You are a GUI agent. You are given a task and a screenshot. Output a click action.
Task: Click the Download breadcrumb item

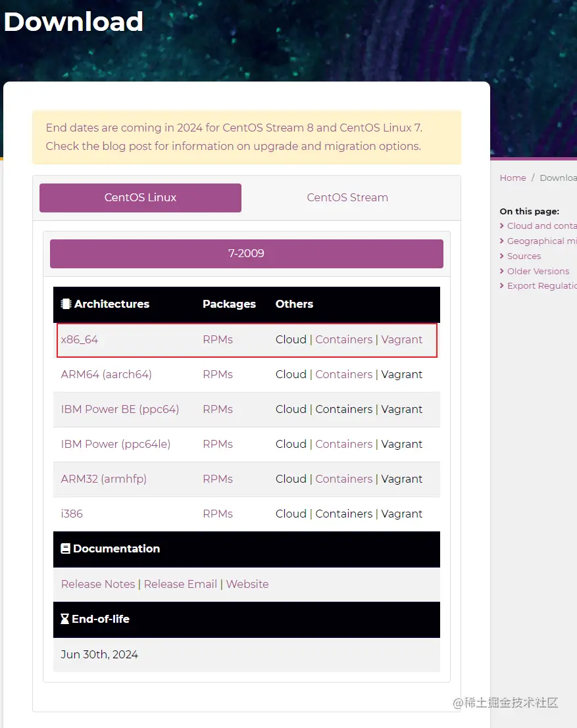(x=558, y=178)
